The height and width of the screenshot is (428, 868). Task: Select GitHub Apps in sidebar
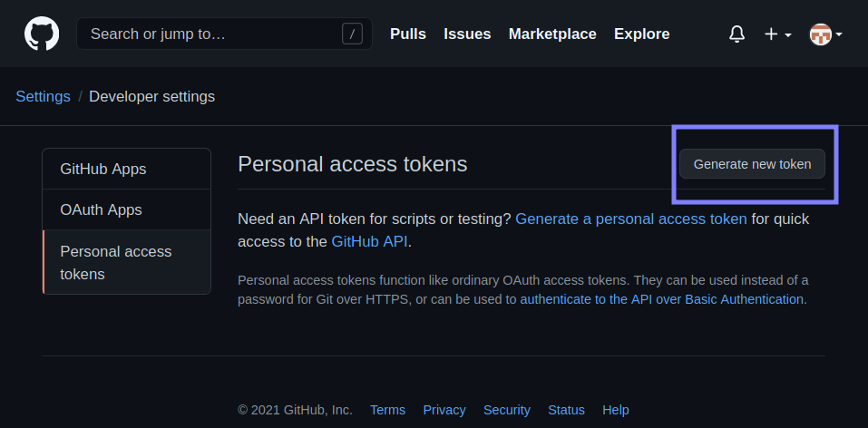[103, 170]
